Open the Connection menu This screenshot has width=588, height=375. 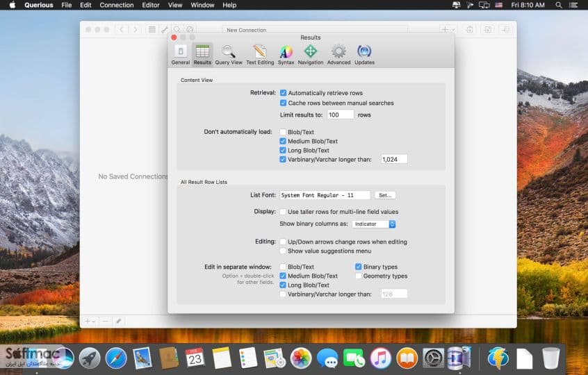point(117,6)
